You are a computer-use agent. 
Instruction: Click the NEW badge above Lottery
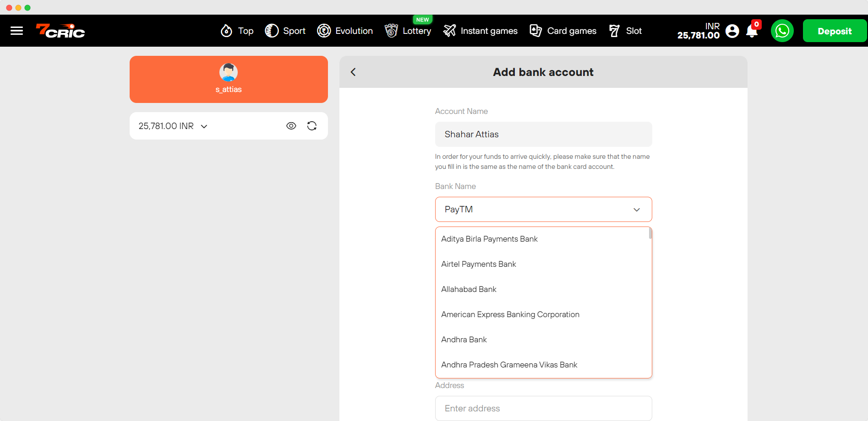point(422,20)
